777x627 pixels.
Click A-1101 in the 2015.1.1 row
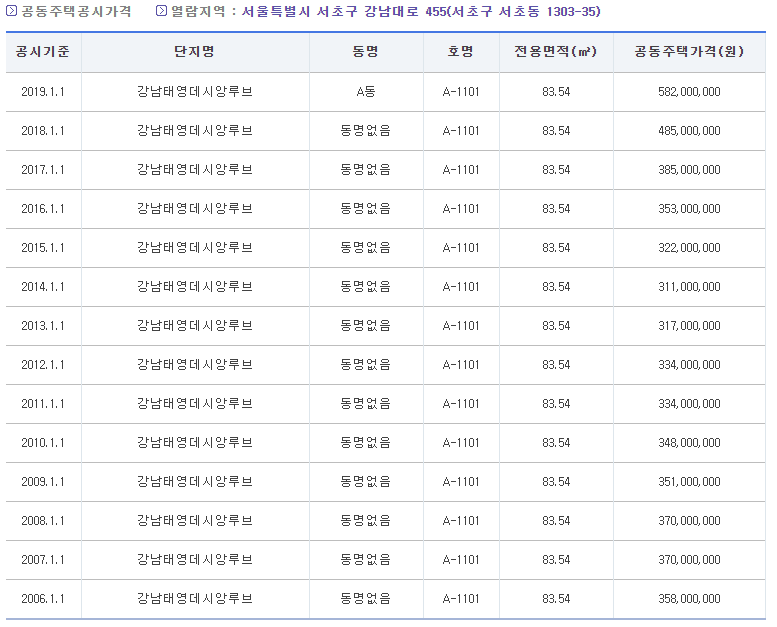tap(461, 248)
